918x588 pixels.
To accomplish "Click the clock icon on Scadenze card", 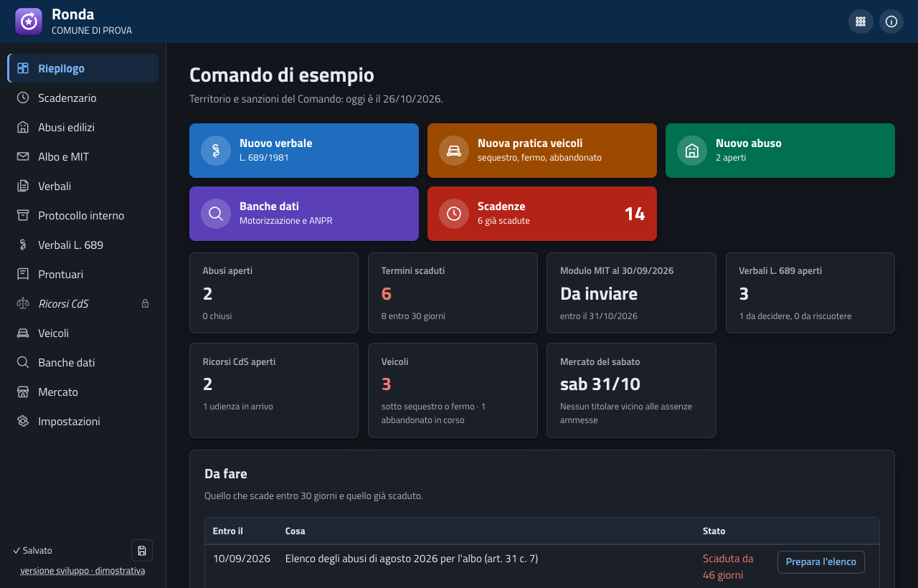I will pos(454,214).
